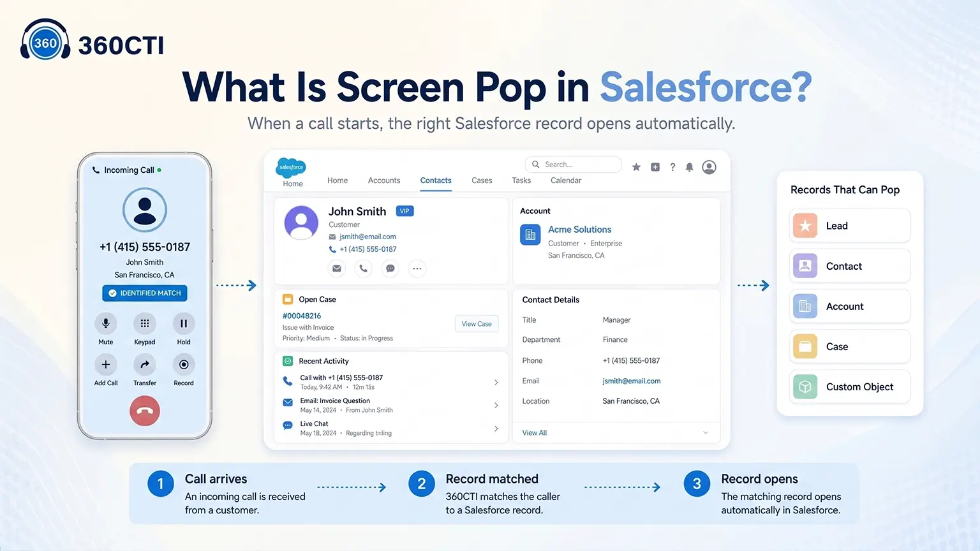This screenshot has width=980, height=551.
Task: Expand the Call with +1 (415) 555-0187 activity
Action: point(496,383)
